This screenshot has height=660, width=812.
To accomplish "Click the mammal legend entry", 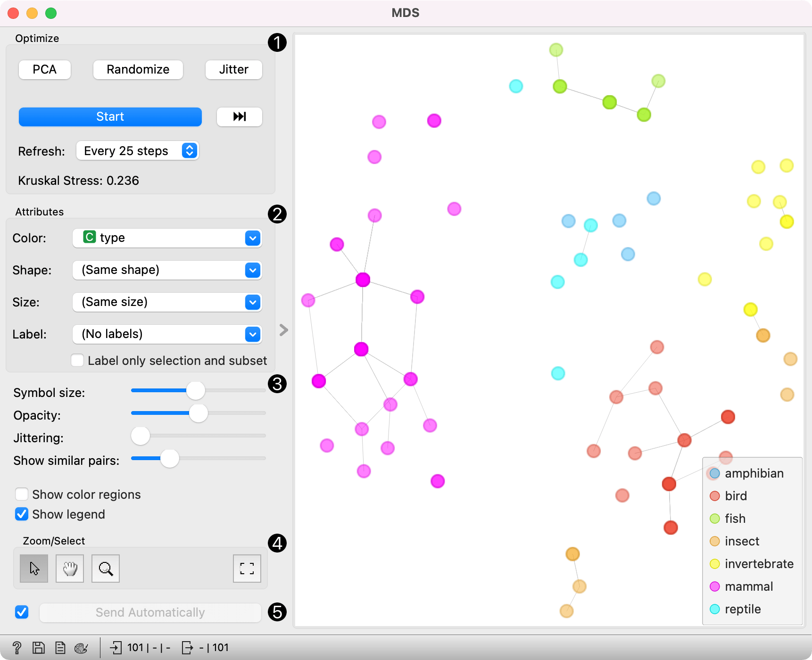I will click(748, 586).
